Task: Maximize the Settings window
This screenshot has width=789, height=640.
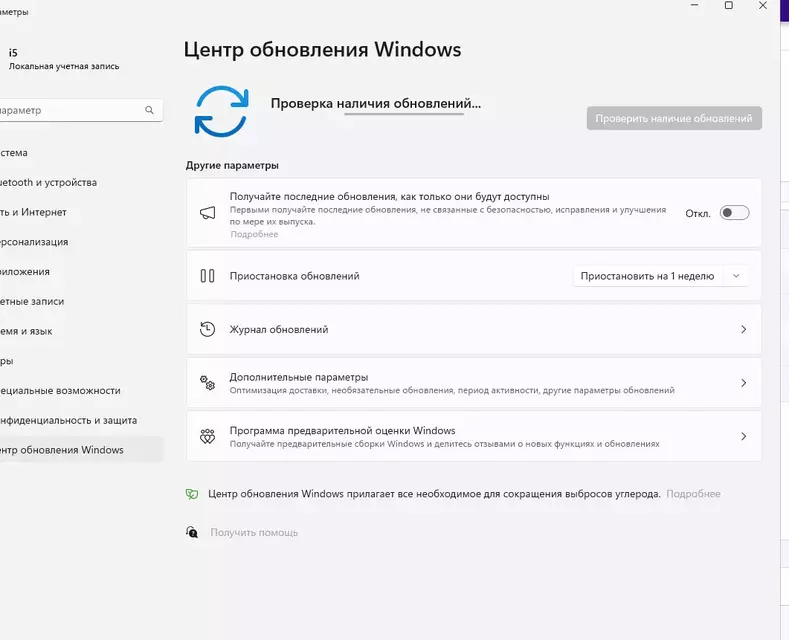Action: pyautogui.click(x=728, y=6)
